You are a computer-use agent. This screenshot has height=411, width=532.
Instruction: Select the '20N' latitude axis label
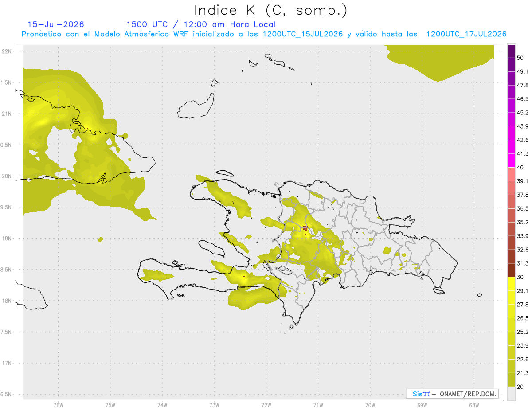[x=8, y=176]
